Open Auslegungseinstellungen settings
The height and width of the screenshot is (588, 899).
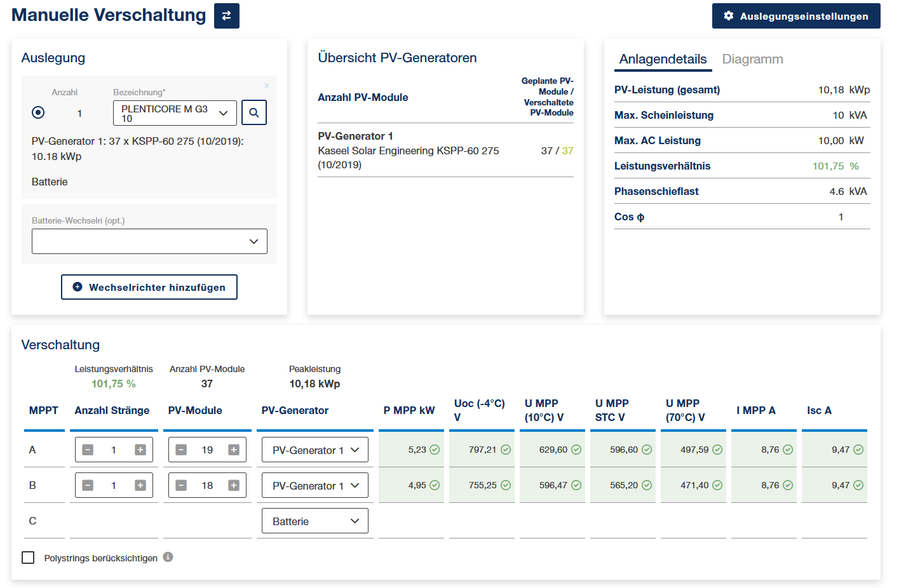pos(795,16)
